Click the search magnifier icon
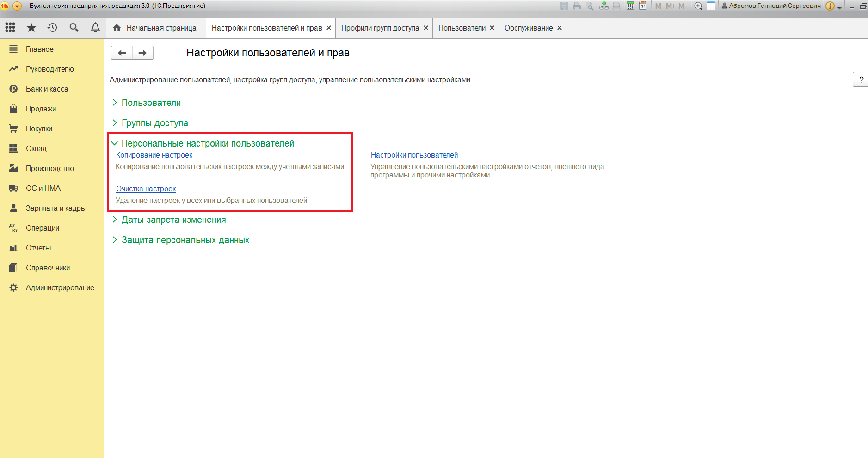The width and height of the screenshot is (868, 458). (74, 28)
